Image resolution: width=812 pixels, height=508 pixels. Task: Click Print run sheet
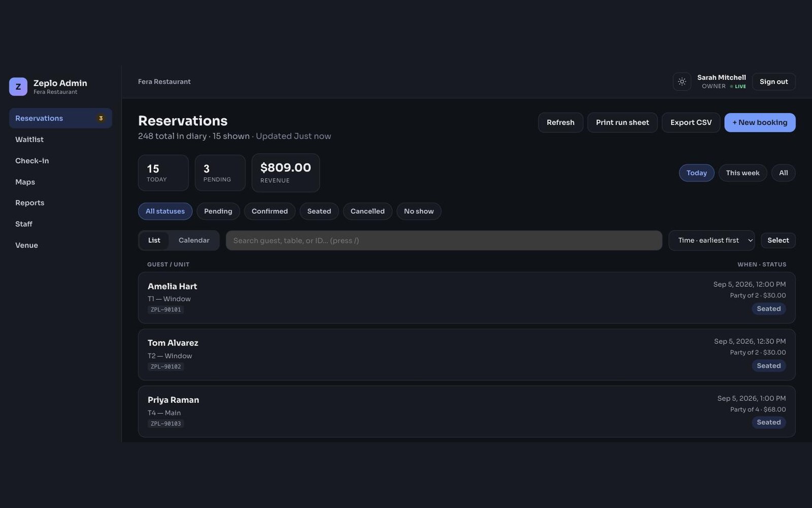click(x=622, y=122)
